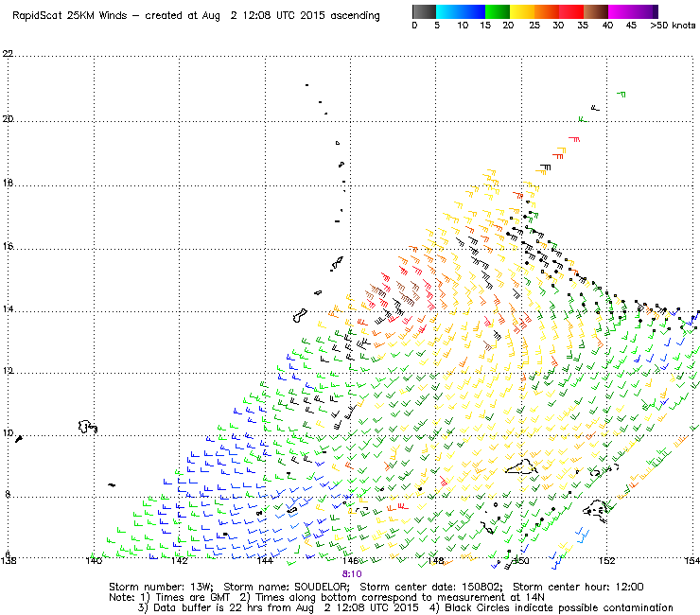Click the brown 35-40 knots legend swatch

[596, 11]
